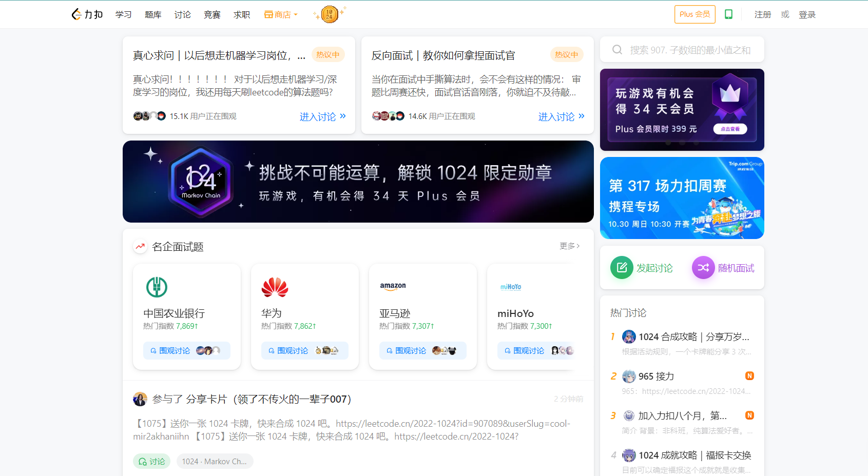Click user avatars next to 14.6K 用户正在围观
Viewport: 868px width, 476px height.
coord(388,116)
